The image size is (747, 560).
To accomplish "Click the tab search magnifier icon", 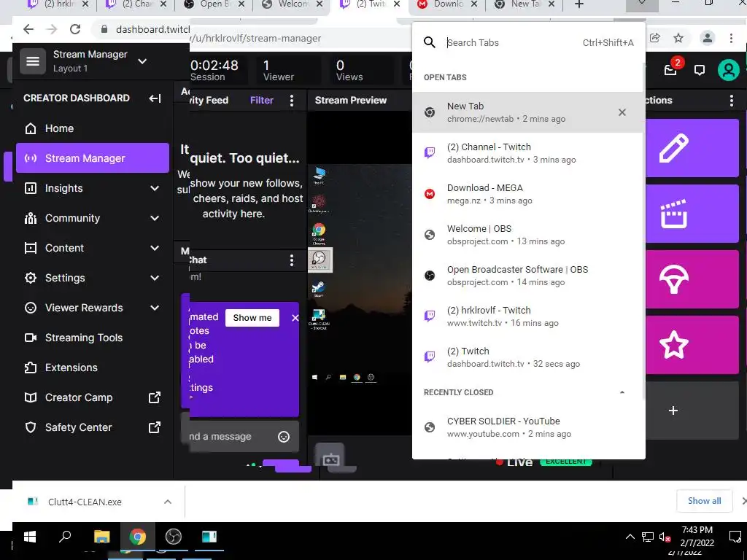I will tap(429, 42).
